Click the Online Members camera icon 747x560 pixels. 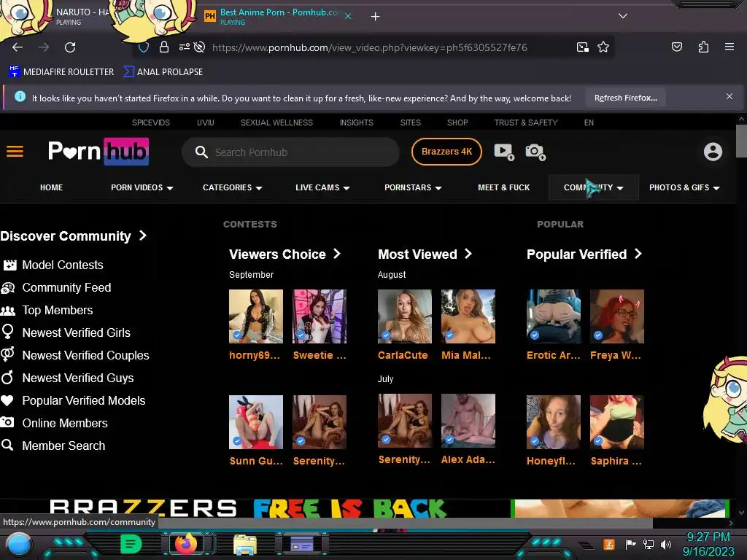[x=7, y=422]
